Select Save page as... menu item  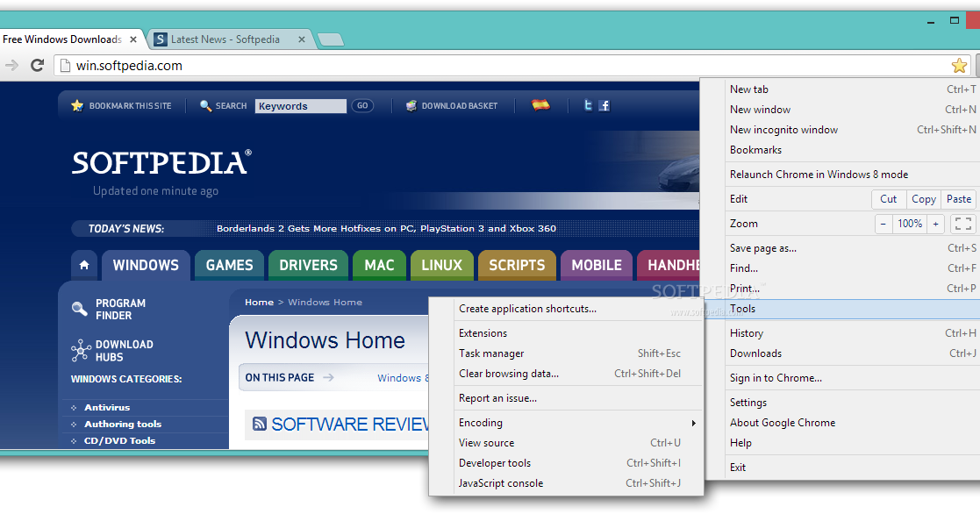pos(842,248)
